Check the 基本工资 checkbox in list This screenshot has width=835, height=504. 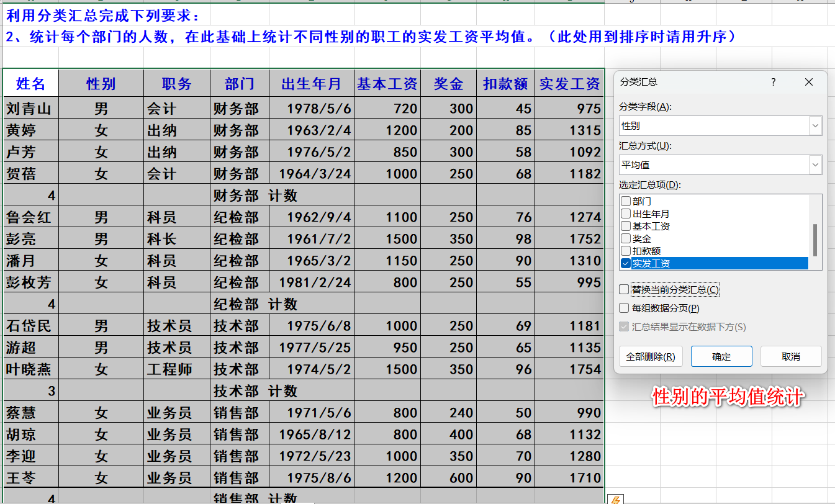(626, 227)
